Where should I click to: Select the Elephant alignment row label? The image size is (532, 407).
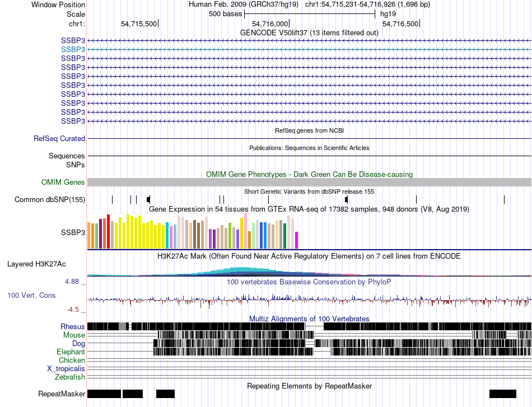click(x=71, y=352)
